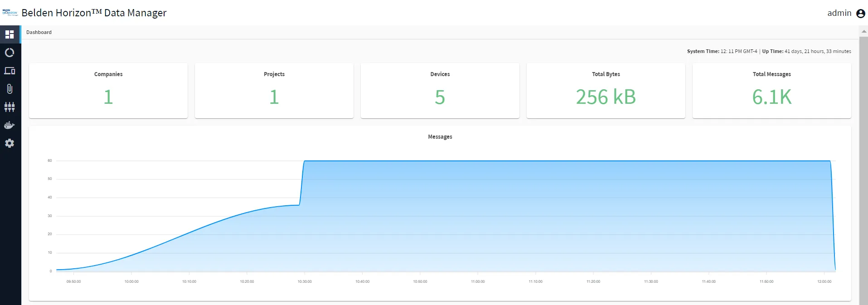The height and width of the screenshot is (305, 868).
Task: Open the devices monitor icon in sidebar
Action: click(x=10, y=71)
